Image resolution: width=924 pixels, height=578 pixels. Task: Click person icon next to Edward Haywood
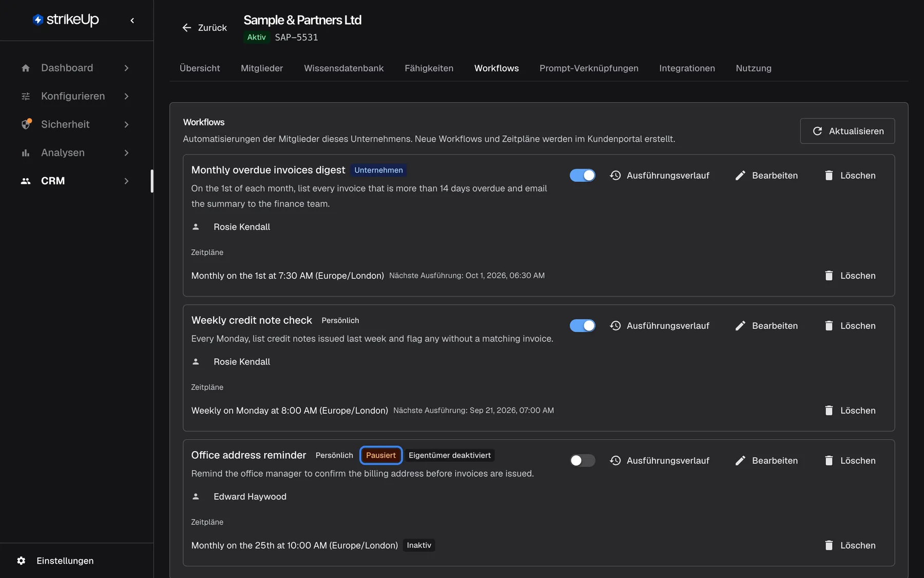click(x=196, y=496)
